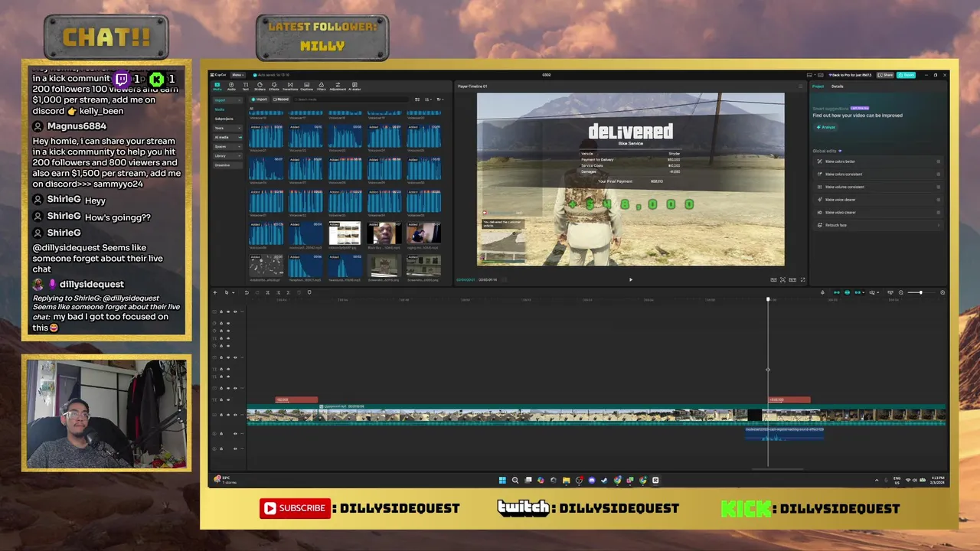The height and width of the screenshot is (551, 980).
Task: Toggle auto snapping in timeline toolbar
Action: (847, 292)
